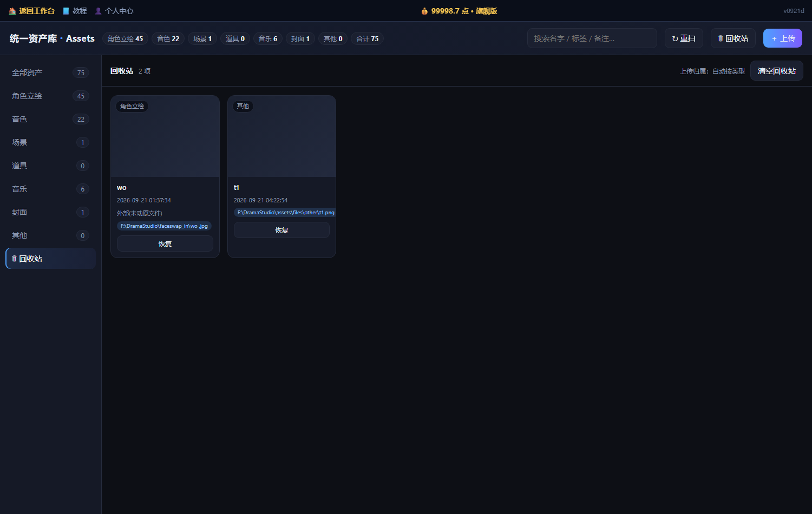Click 角色立绘 45 chip in header

click(125, 38)
